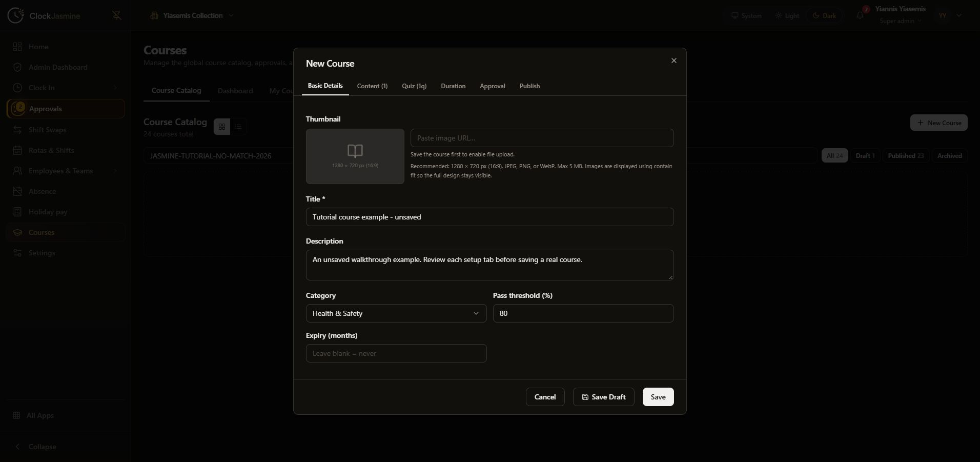
Task: Click the Cancel button
Action: pos(545,397)
